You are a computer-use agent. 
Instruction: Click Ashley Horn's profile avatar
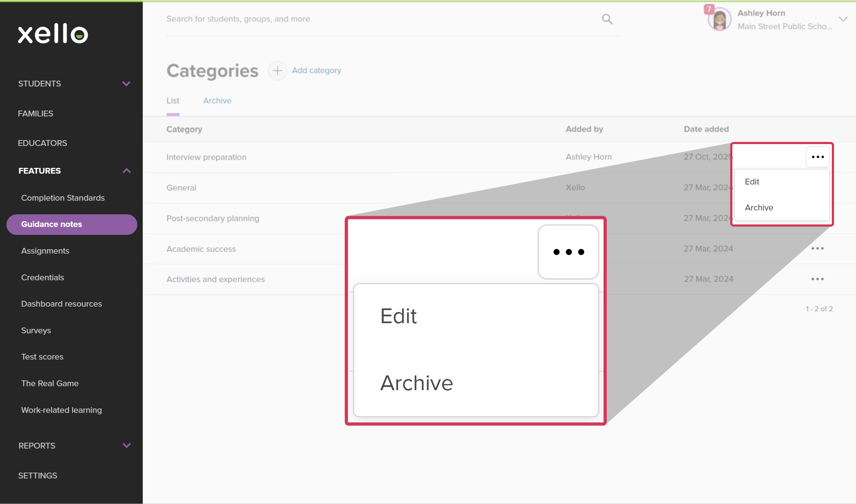tap(720, 20)
